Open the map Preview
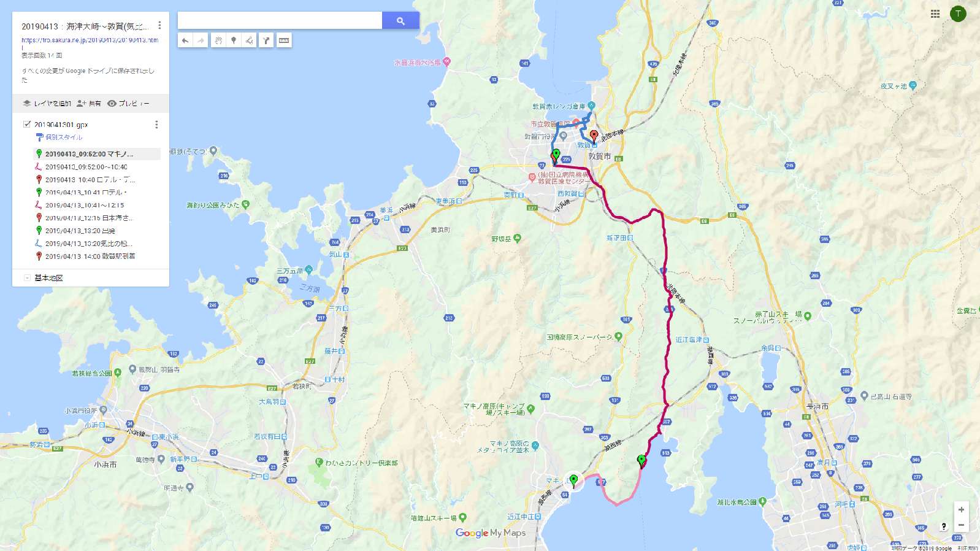This screenshot has width=980, height=551. click(128, 104)
